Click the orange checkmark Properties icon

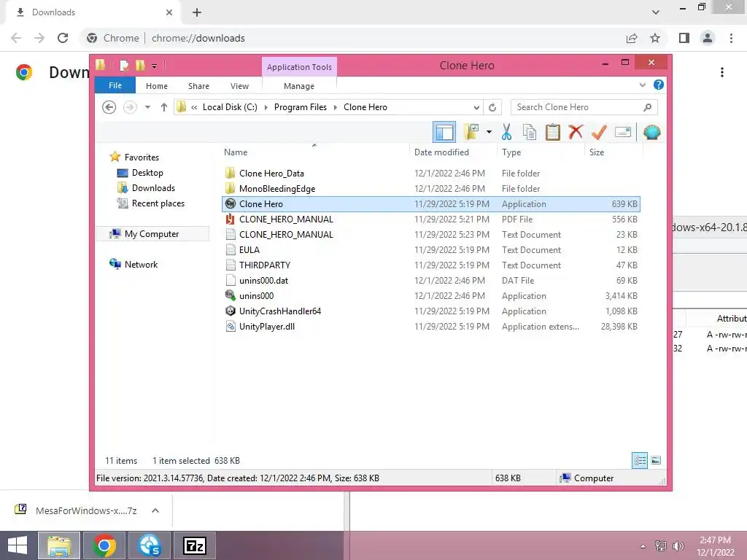[x=599, y=132]
